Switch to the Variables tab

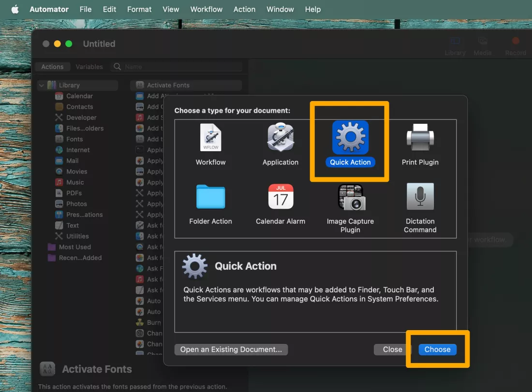[89, 67]
